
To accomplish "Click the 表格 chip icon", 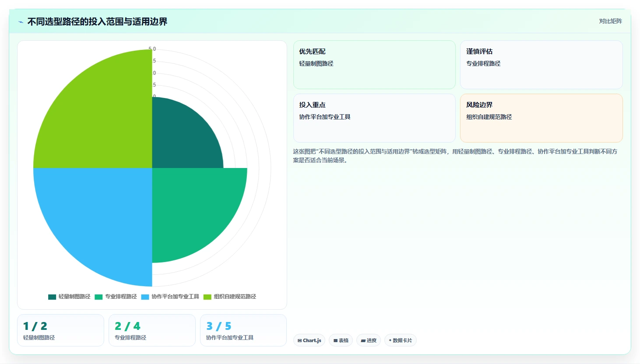I will coord(335,341).
